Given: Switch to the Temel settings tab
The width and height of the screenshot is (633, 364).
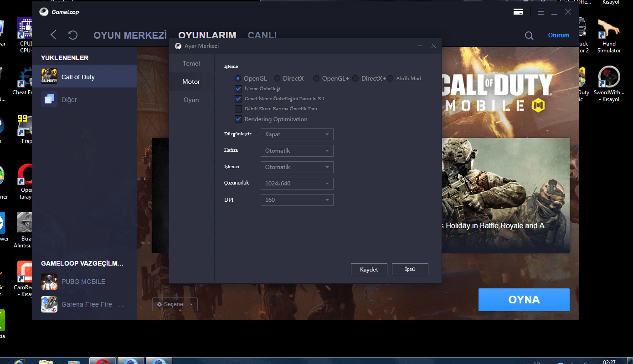Looking at the screenshot, I should click(191, 63).
